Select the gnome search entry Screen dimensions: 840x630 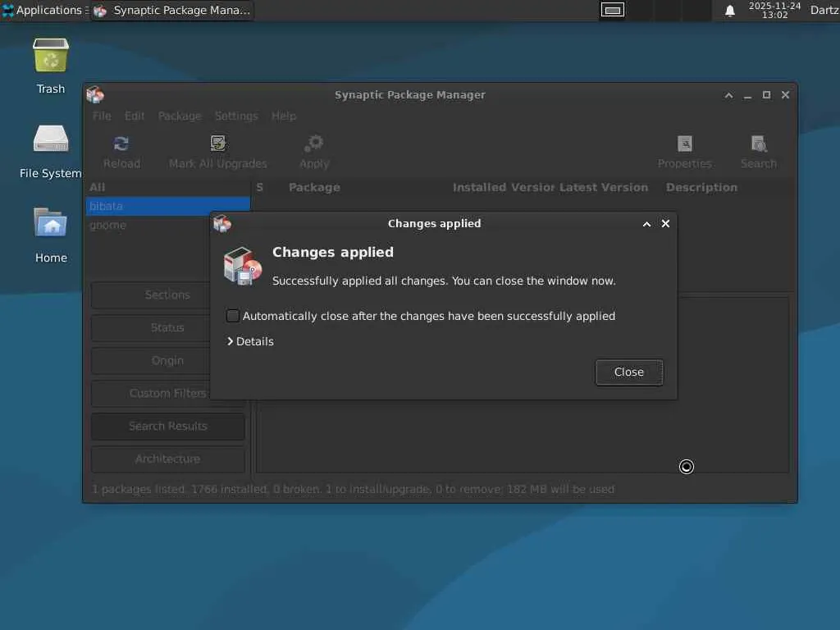167,225
